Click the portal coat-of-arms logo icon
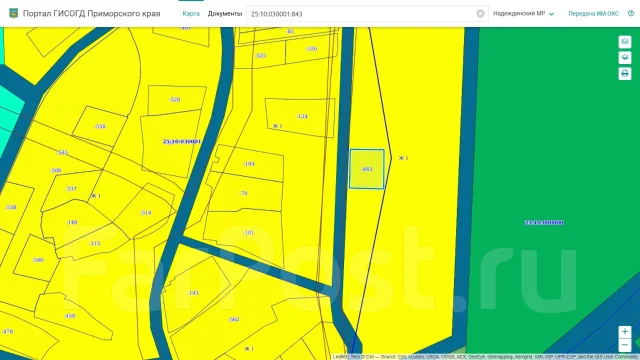The image size is (640, 360). click(x=13, y=13)
